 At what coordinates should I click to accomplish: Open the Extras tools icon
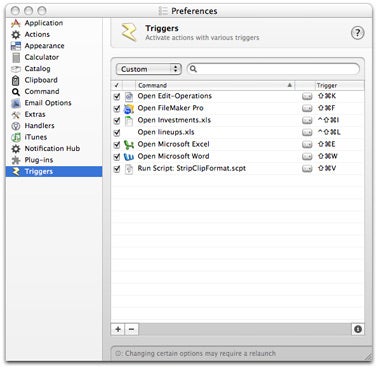click(16, 115)
